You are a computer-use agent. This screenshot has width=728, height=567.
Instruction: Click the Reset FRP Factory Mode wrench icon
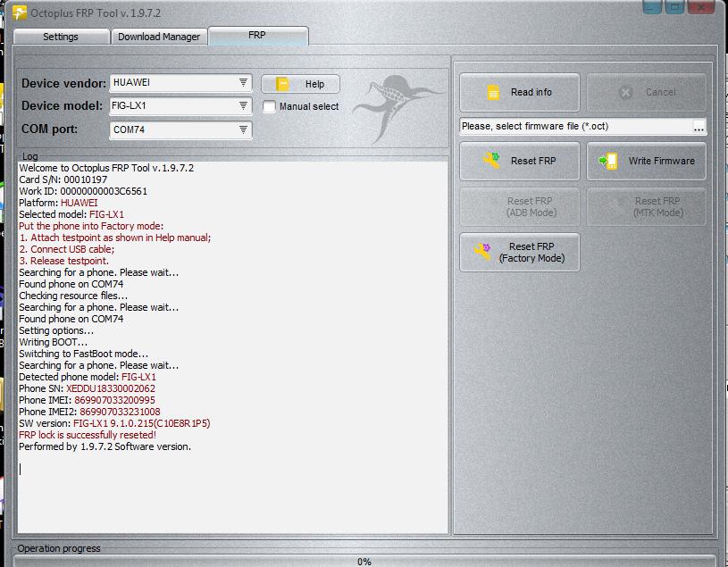click(x=483, y=252)
